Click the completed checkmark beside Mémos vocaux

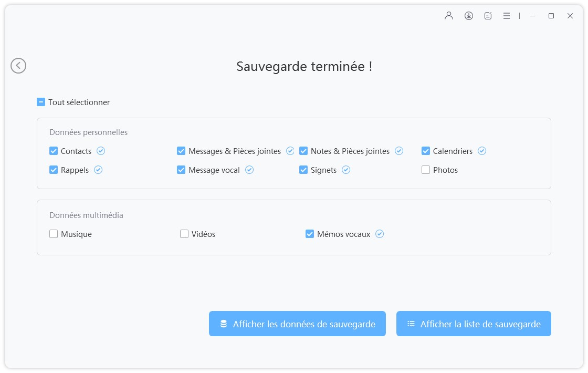pos(380,234)
